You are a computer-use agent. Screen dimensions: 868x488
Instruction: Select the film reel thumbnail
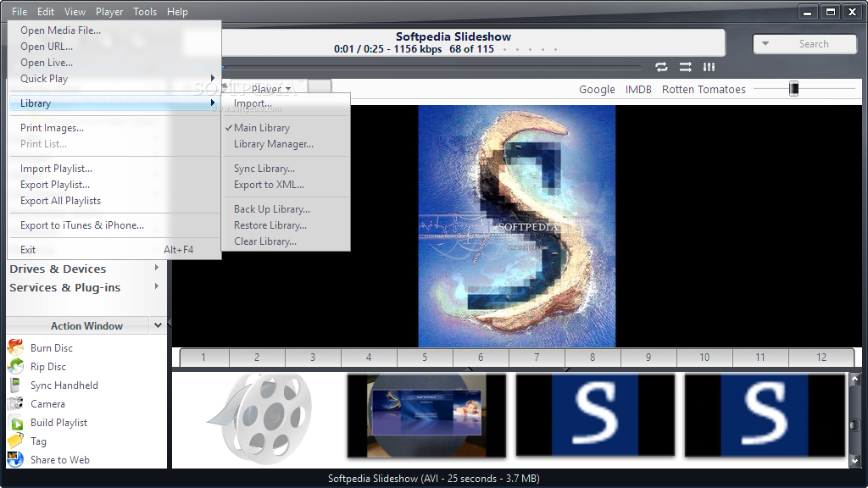point(259,417)
